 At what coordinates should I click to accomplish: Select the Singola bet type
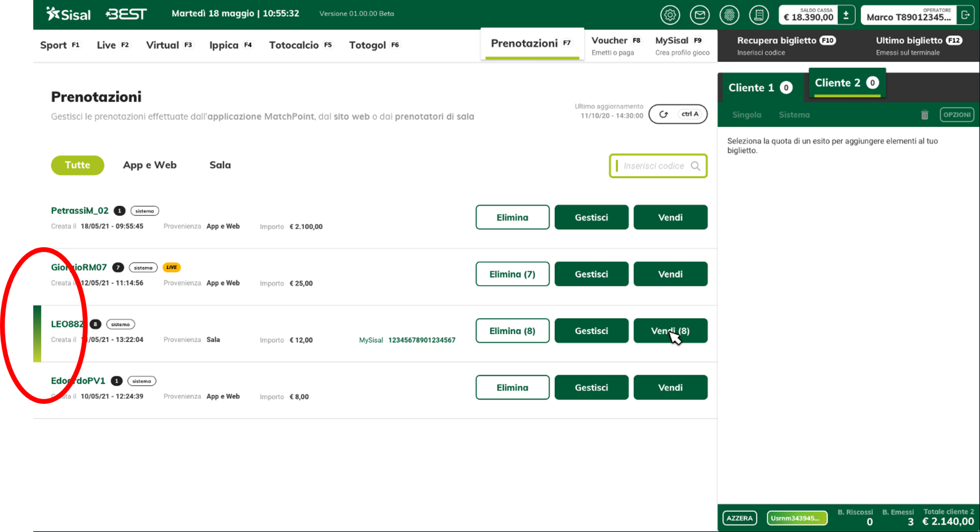coord(746,115)
